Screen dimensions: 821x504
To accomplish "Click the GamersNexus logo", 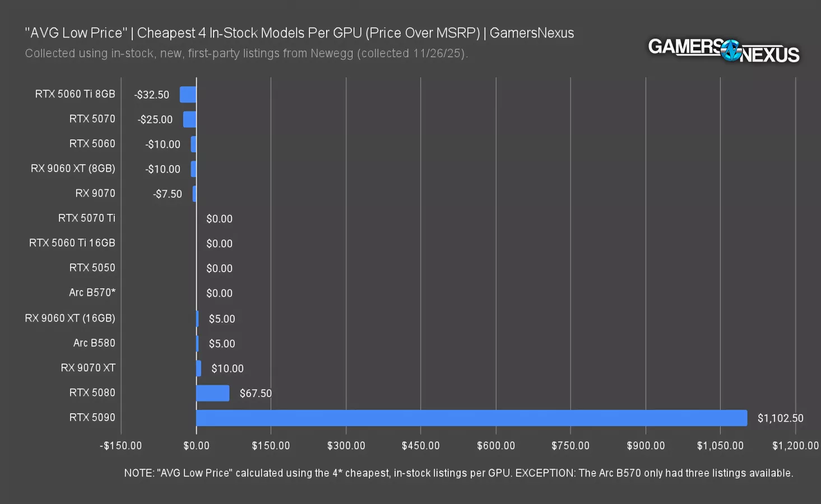I will click(x=723, y=50).
